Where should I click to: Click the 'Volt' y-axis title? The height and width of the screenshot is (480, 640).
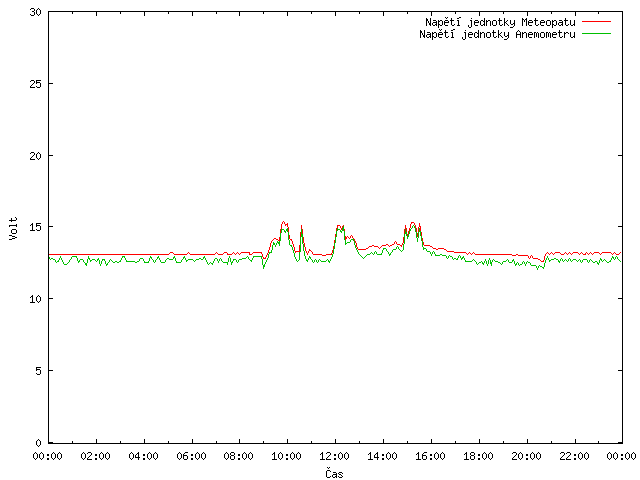pos(13,228)
